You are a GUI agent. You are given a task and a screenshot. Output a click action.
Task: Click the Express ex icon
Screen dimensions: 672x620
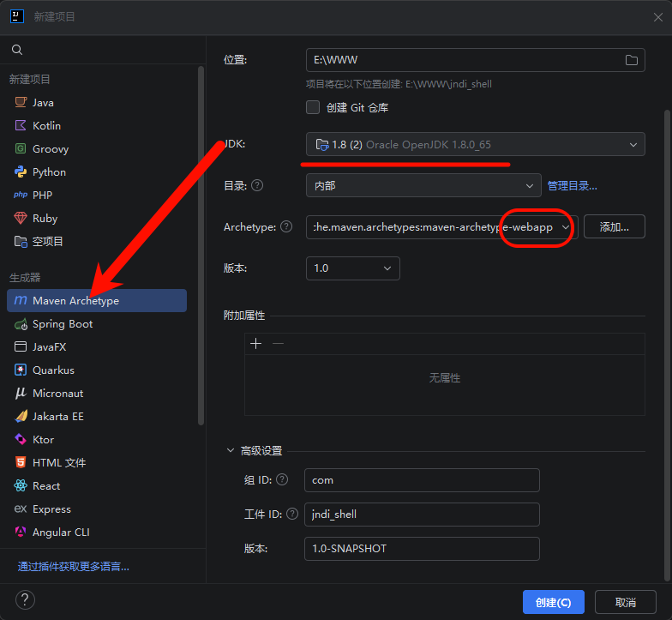tap(21, 509)
